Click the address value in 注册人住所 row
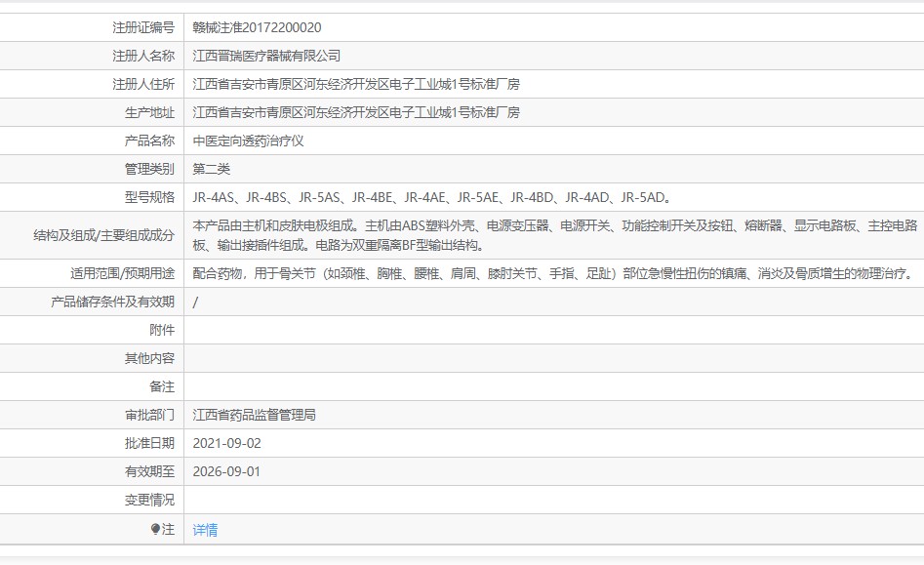 click(x=356, y=84)
